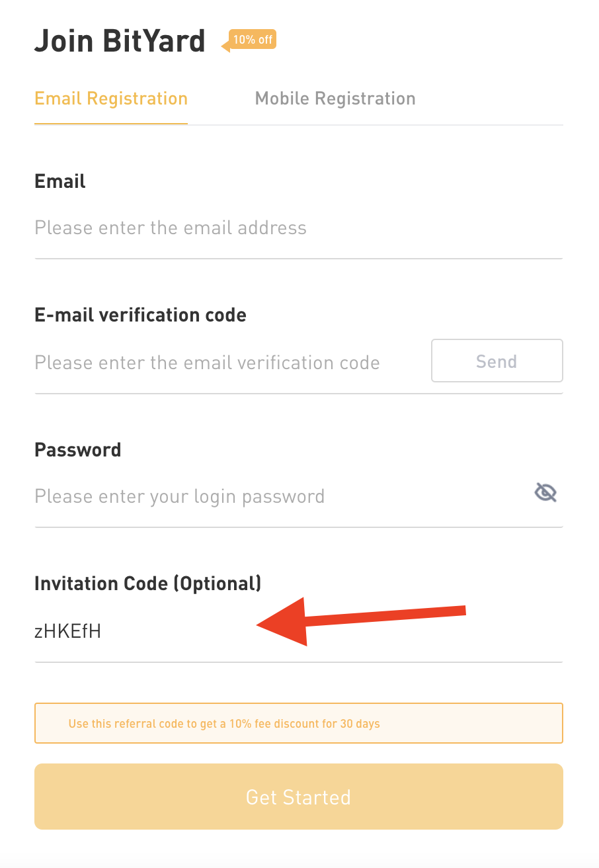Select the Email Registration tab

[110, 98]
